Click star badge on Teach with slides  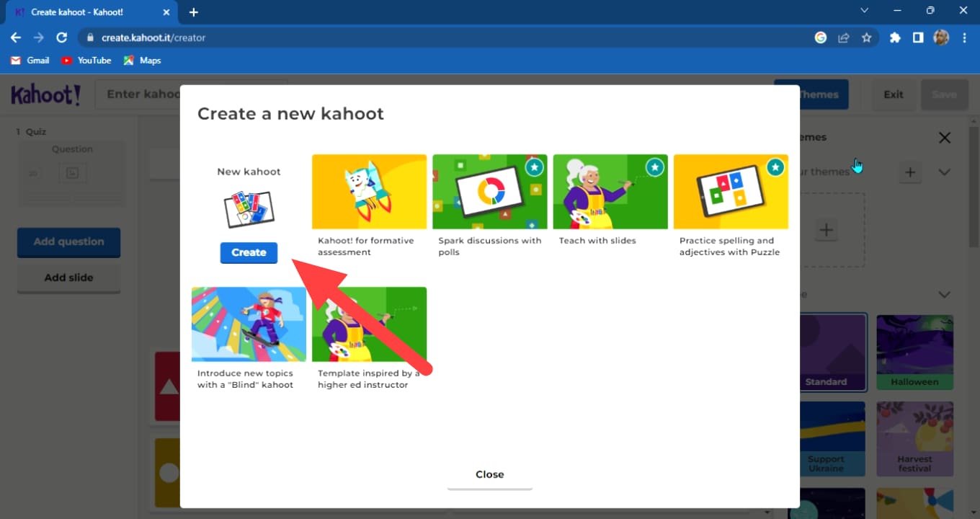(654, 167)
